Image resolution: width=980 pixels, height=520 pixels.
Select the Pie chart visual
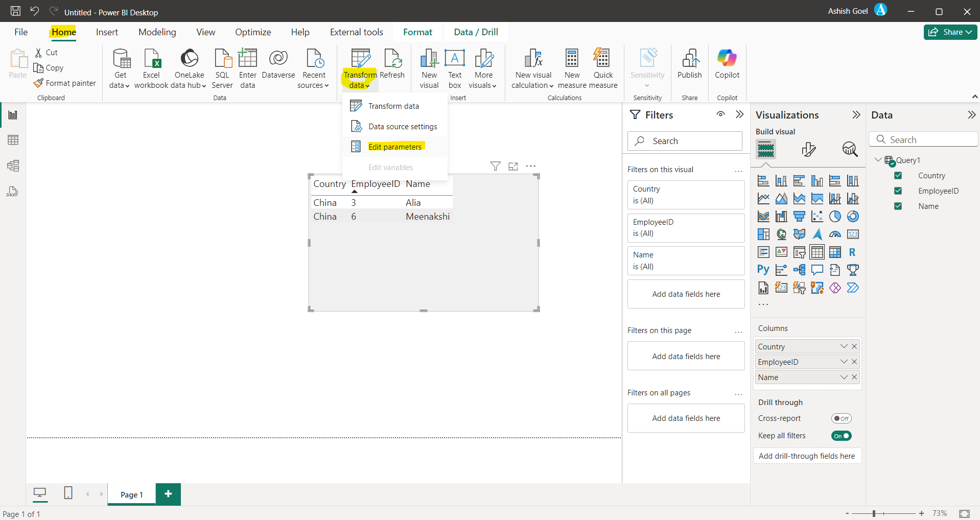[835, 216]
